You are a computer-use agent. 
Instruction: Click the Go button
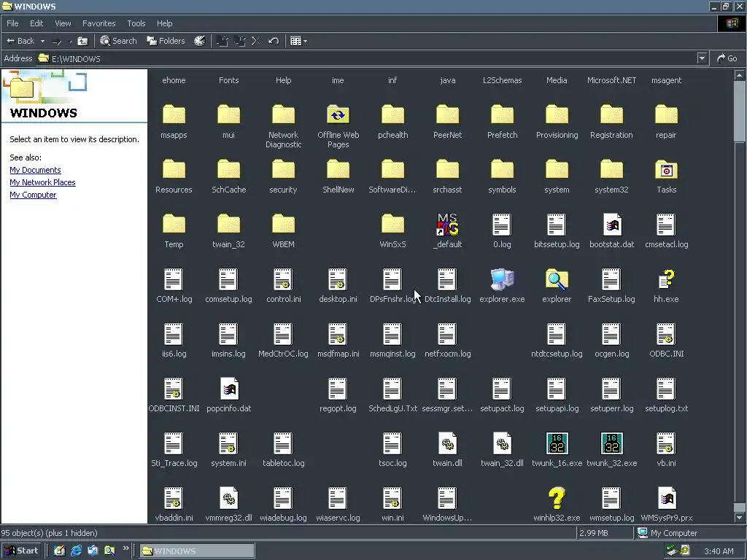[x=727, y=58]
